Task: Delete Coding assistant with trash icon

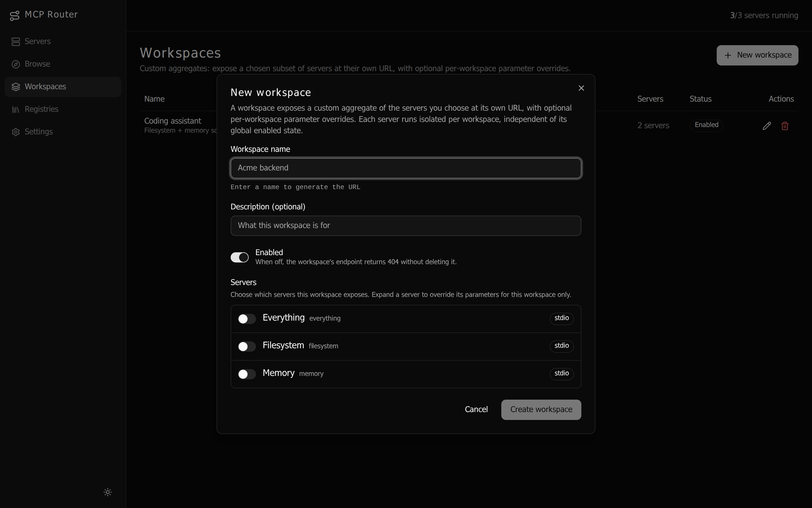Action: click(x=785, y=126)
